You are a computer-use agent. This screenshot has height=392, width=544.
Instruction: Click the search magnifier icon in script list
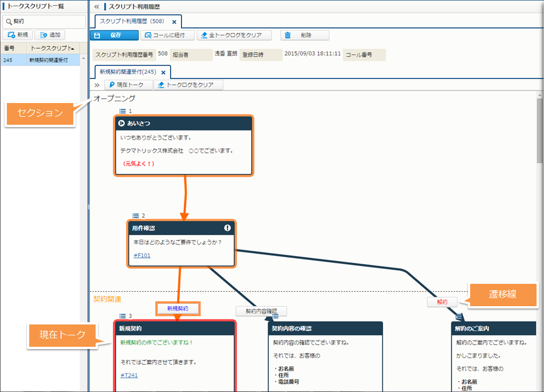[x=8, y=22]
